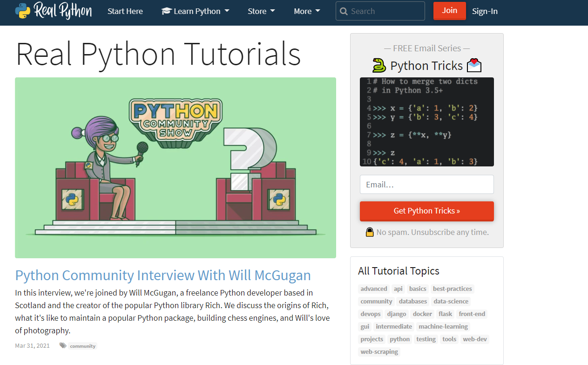
Task: Click Get Python Tricks button
Action: pyautogui.click(x=427, y=211)
